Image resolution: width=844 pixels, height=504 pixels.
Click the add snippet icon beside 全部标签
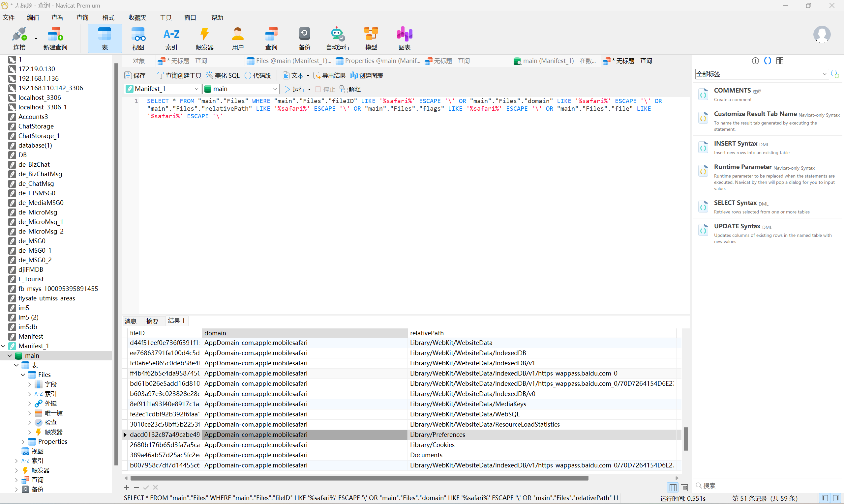[x=835, y=74]
